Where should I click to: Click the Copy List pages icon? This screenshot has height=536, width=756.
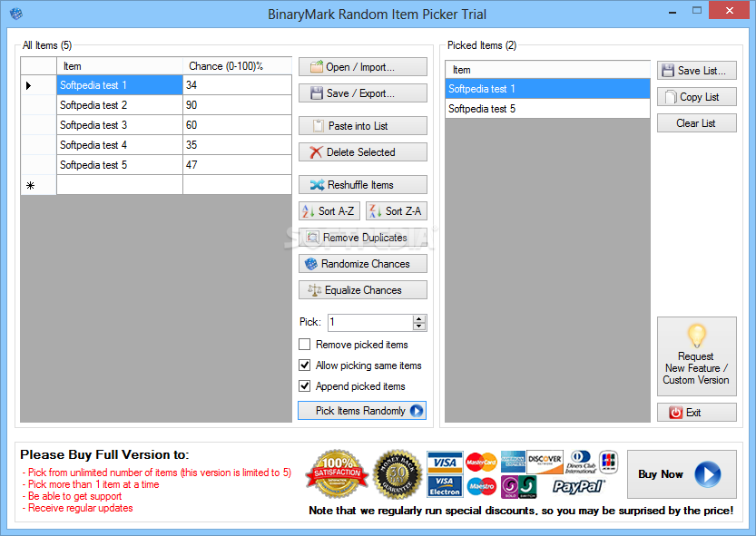[x=671, y=97]
